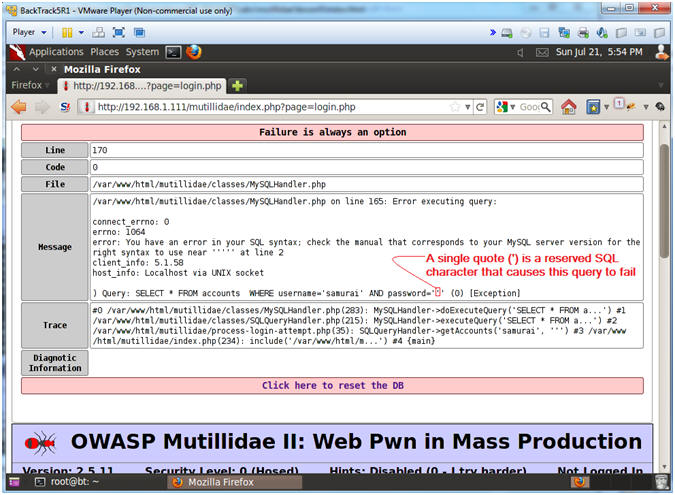The width and height of the screenshot is (675, 495).
Task: Go to the Firefox home page
Action: coord(569,107)
